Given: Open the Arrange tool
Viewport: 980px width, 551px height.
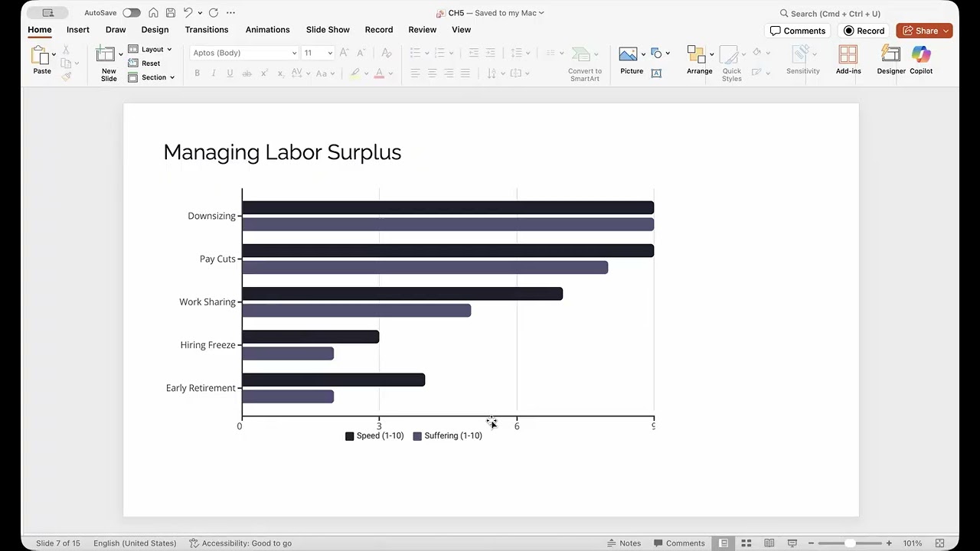Looking at the screenshot, I should coord(699,60).
